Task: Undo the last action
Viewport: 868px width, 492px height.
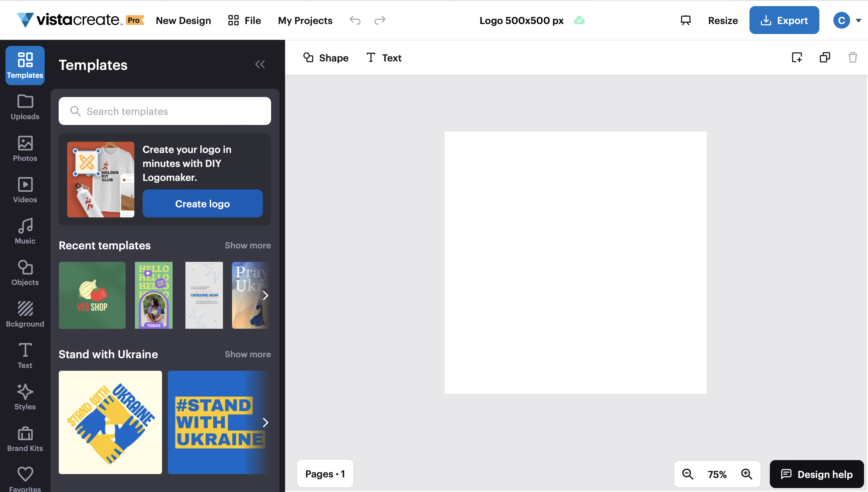Action: pos(355,20)
